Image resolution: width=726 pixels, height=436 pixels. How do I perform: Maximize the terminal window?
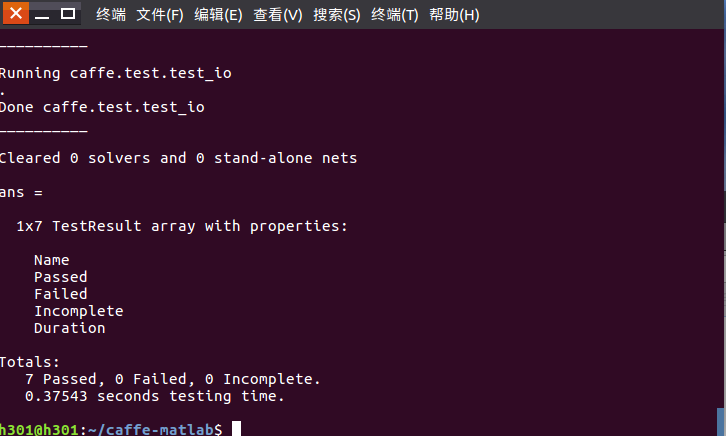pos(68,14)
